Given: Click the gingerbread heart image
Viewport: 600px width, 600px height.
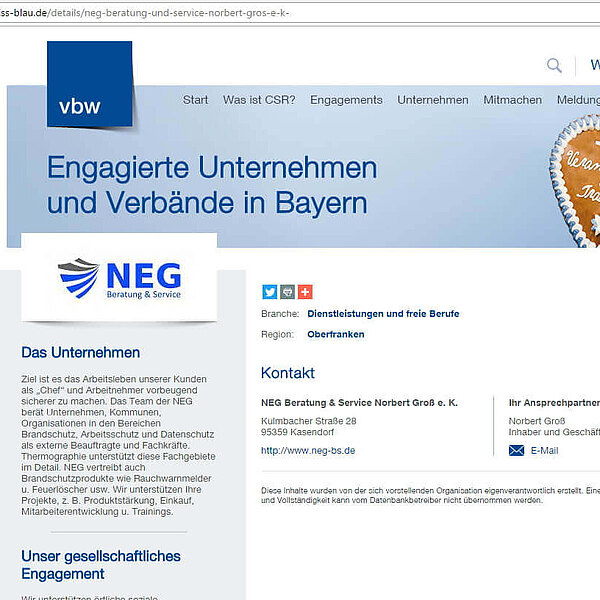Looking at the screenshot, I should tap(575, 181).
